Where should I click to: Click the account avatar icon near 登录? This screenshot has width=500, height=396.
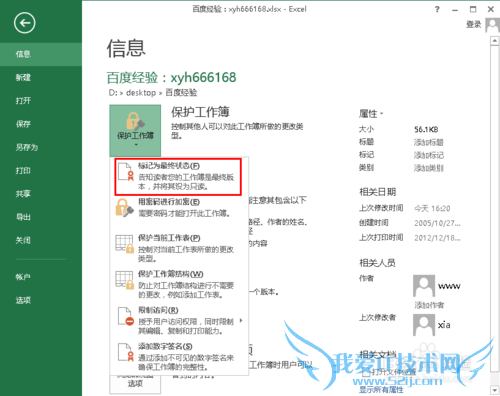[492, 25]
